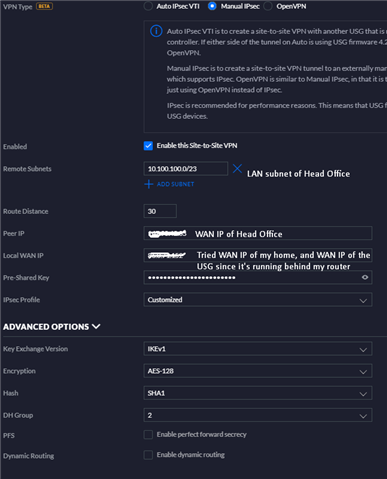Collapse the ADVANCED OPTIONS section

click(51, 327)
